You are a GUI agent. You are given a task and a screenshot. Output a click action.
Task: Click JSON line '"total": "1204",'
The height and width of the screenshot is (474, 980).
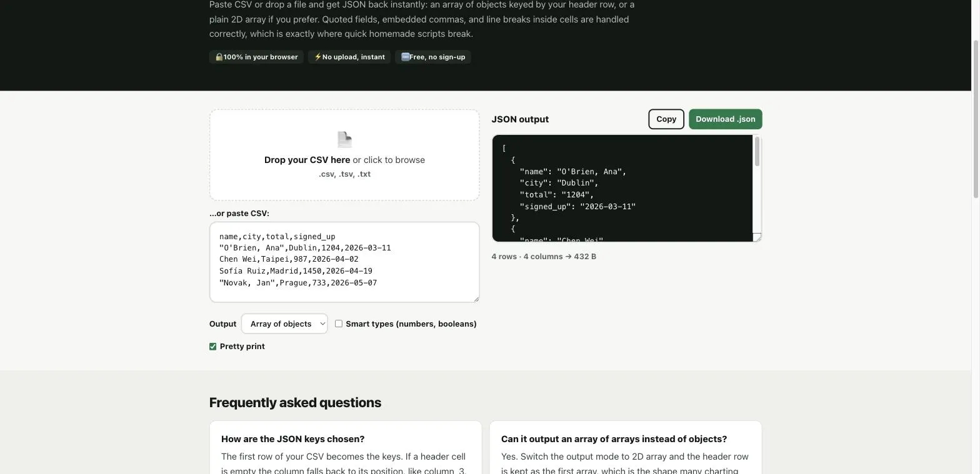[x=556, y=195]
